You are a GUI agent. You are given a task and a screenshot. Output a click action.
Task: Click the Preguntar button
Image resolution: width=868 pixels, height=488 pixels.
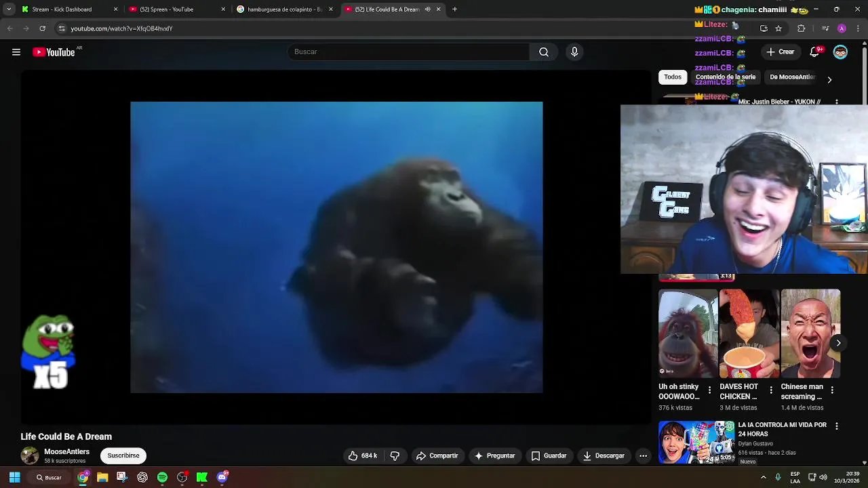[x=495, y=456]
